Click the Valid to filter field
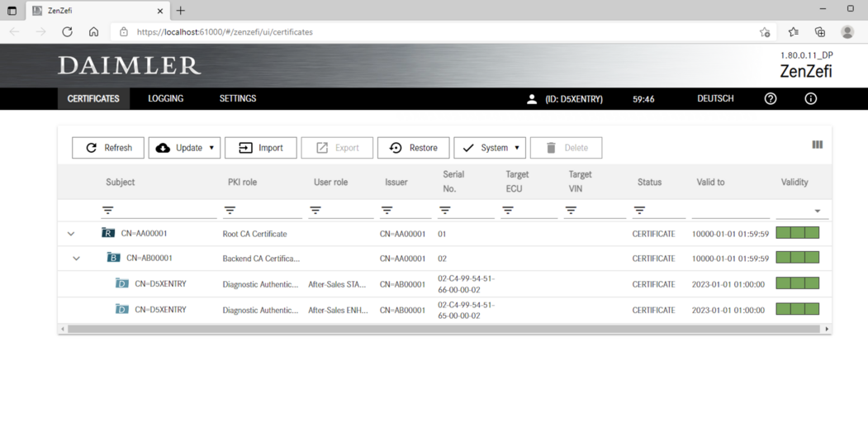 coord(731,211)
